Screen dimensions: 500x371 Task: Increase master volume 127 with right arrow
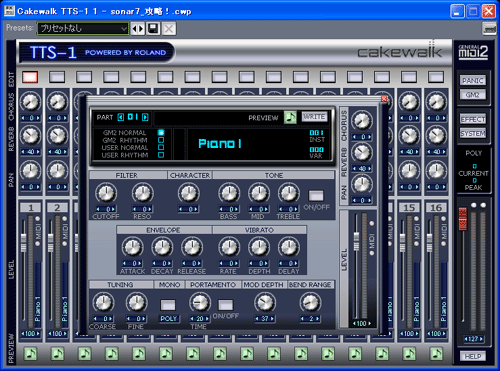(x=482, y=339)
